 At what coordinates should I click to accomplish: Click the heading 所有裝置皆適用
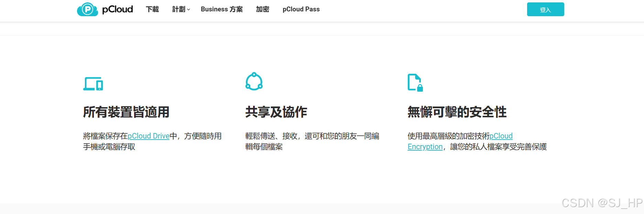126,112
